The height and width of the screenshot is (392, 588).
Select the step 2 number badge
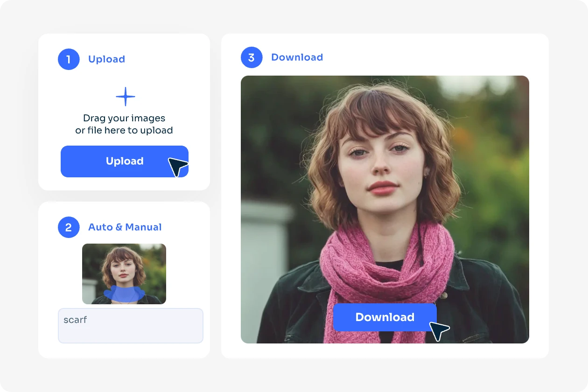pos(69,227)
